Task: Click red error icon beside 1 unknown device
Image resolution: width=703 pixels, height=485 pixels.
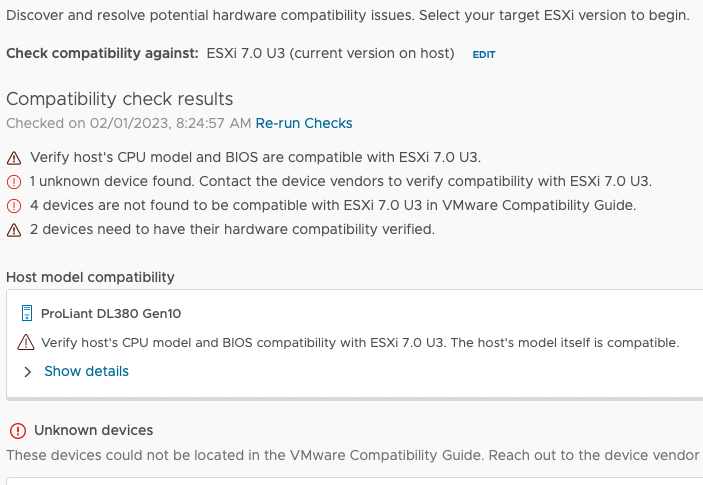Action: [x=14, y=182]
